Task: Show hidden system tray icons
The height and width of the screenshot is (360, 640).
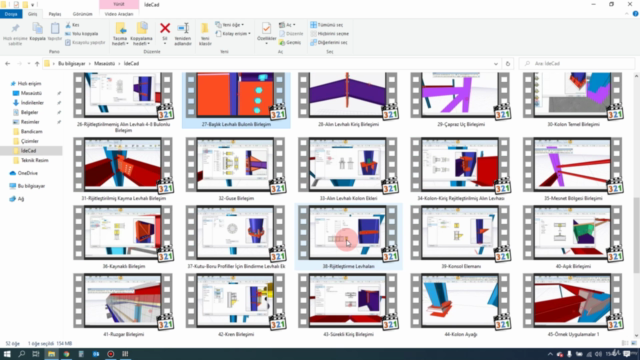Action: 550,354
